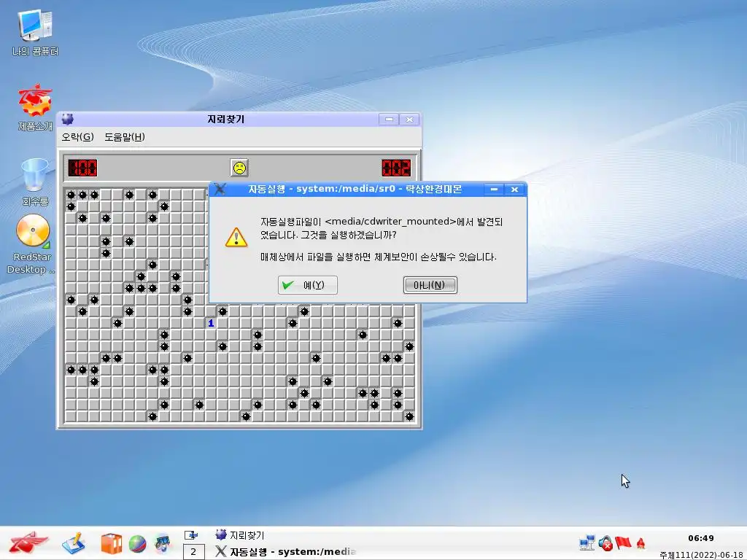Click the 예(Y) button
Screen dimensions: 747x560
[308, 285]
